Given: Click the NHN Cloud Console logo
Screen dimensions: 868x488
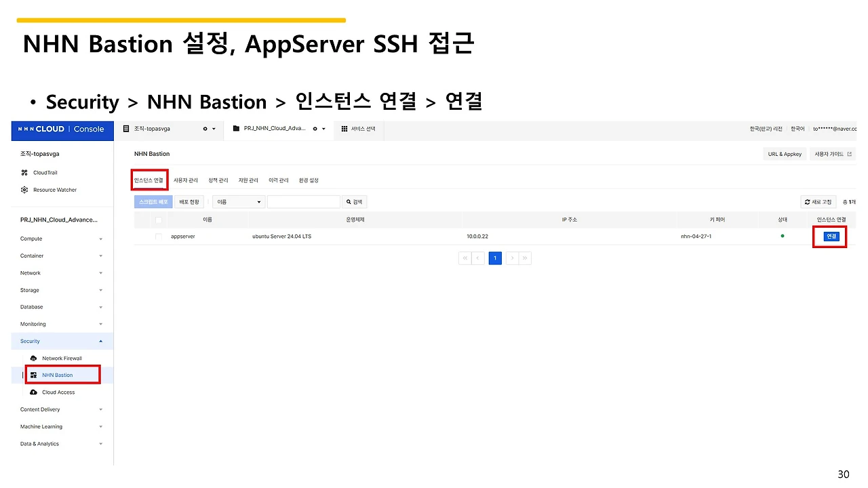Looking at the screenshot, I should 61,129.
